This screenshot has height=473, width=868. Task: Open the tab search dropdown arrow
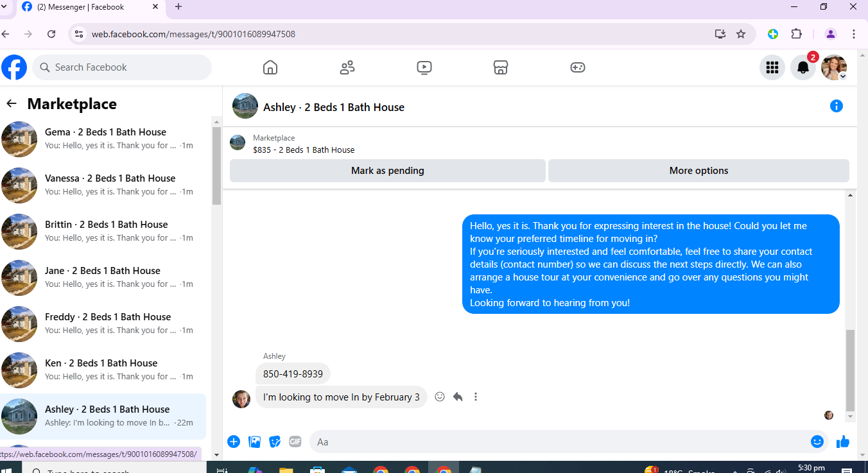coord(4,6)
